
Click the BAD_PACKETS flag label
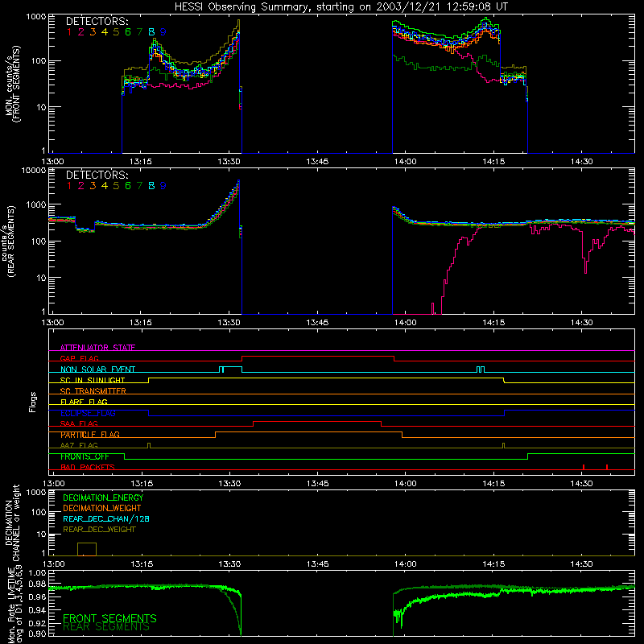(x=88, y=467)
